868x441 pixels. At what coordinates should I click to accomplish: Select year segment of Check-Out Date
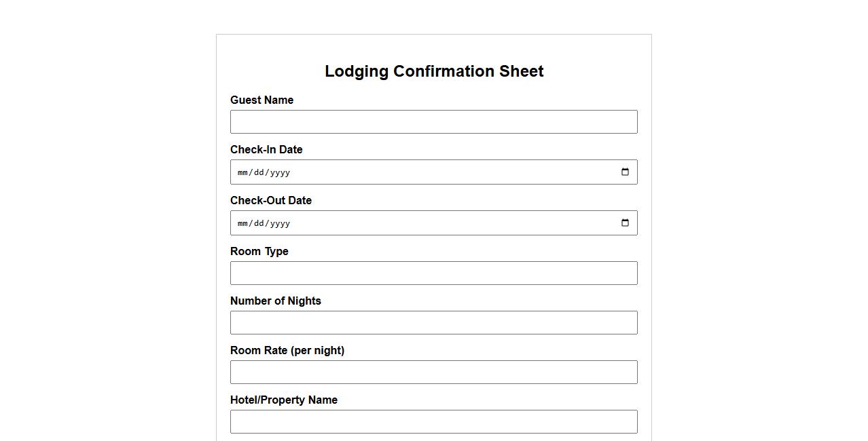click(x=280, y=223)
